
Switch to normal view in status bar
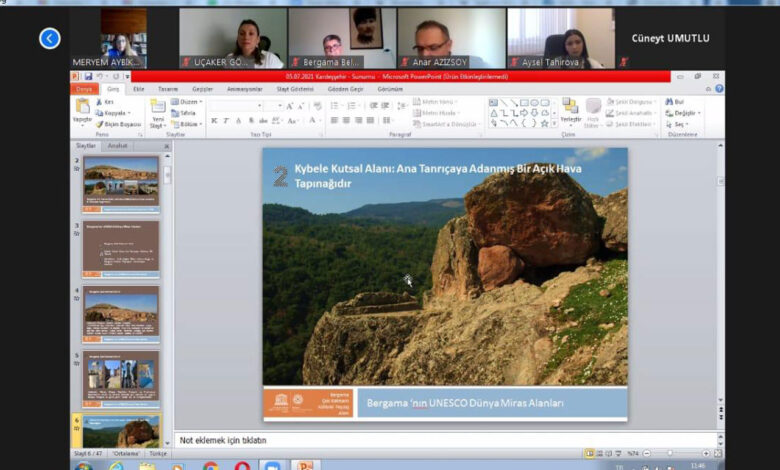click(x=589, y=453)
